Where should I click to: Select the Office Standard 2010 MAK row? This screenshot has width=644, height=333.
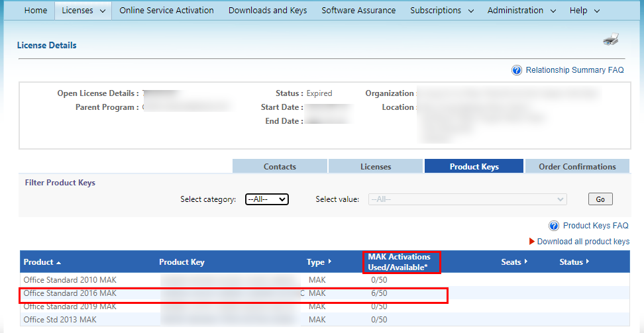coord(325,280)
